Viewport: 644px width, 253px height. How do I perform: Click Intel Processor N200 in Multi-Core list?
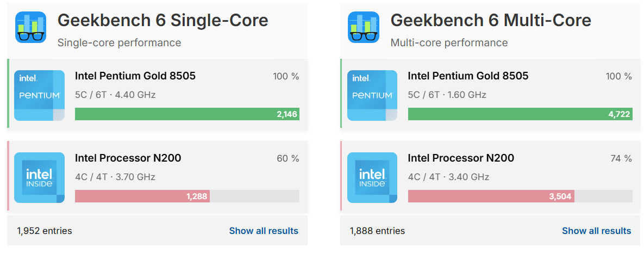tap(461, 158)
